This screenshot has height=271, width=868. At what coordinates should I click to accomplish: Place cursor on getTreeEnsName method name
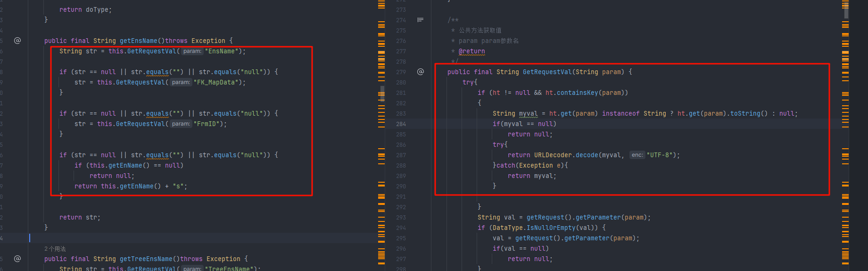pyautogui.click(x=146, y=259)
